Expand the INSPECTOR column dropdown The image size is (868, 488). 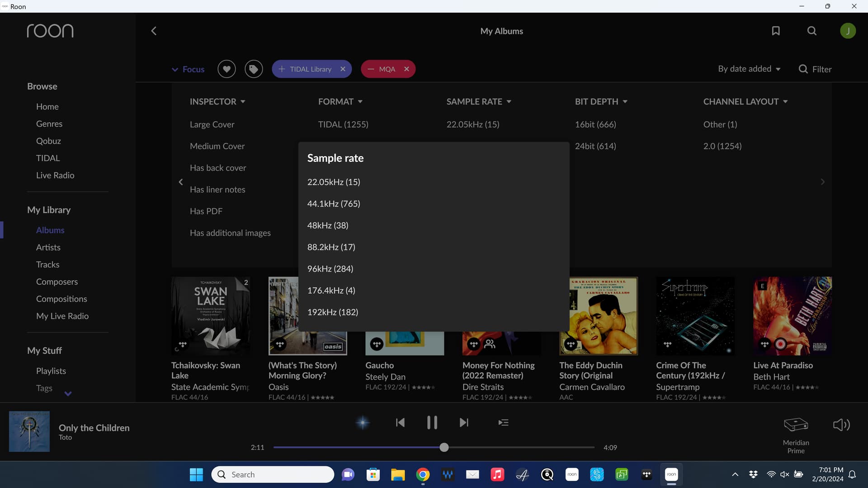[x=217, y=102]
